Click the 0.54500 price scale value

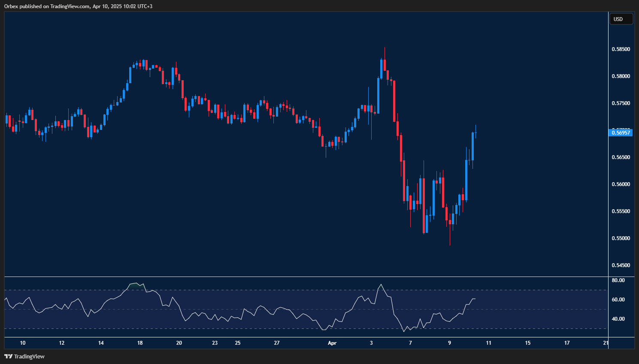pyautogui.click(x=622, y=265)
